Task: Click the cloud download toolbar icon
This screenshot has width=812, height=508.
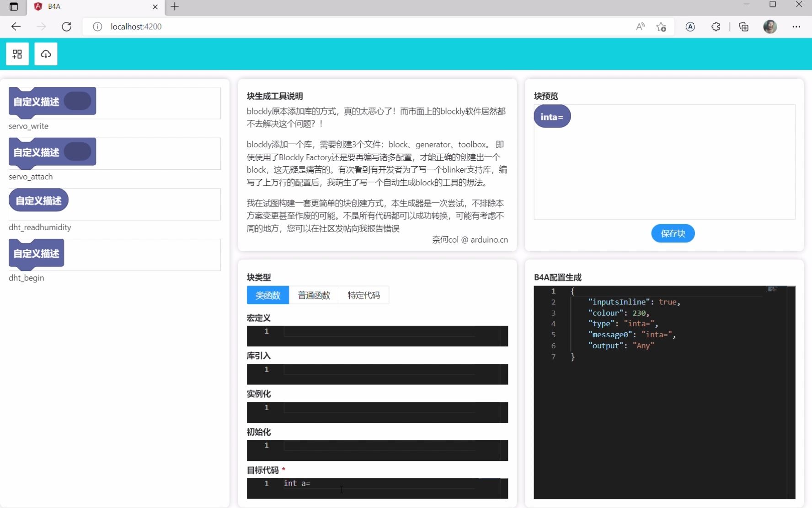Action: click(45, 54)
